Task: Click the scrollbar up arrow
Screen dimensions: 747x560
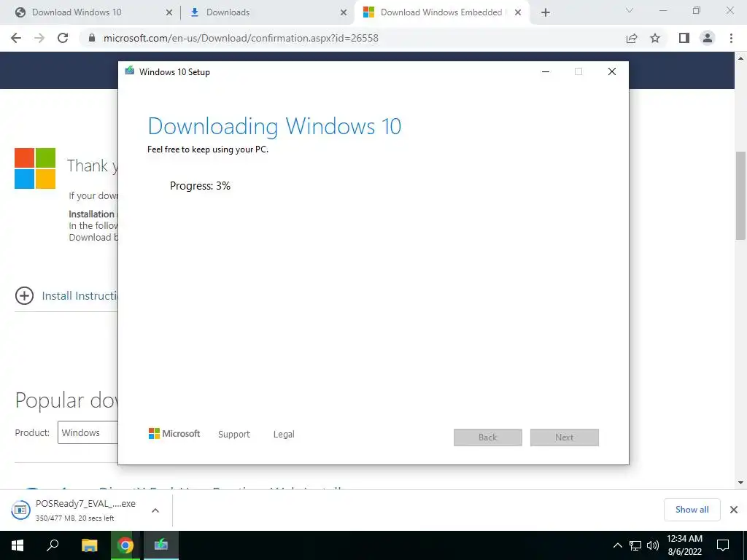Action: click(x=741, y=58)
